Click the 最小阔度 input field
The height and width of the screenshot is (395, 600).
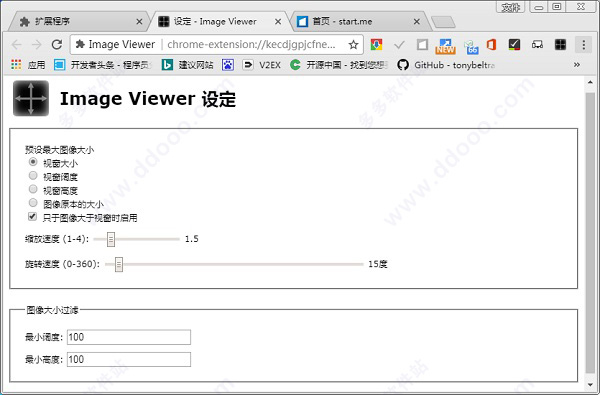click(x=129, y=337)
